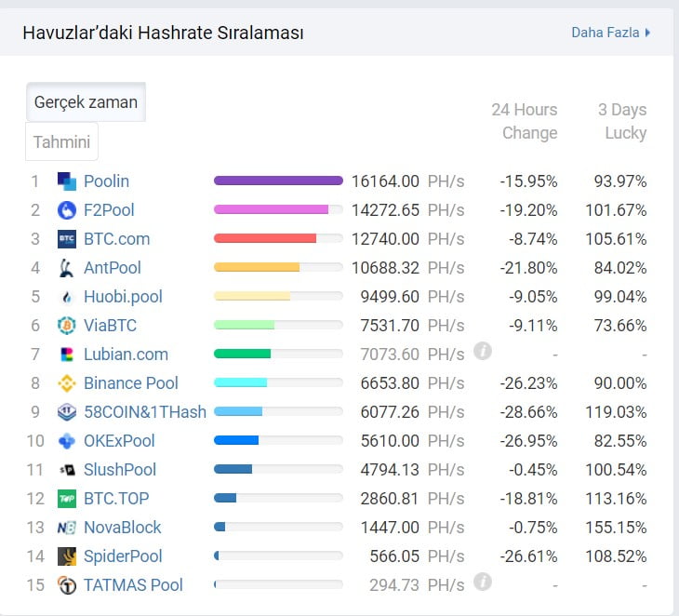Screen dimensions: 679x616
Task: Click the BTC.com logo icon
Action: click(67, 239)
